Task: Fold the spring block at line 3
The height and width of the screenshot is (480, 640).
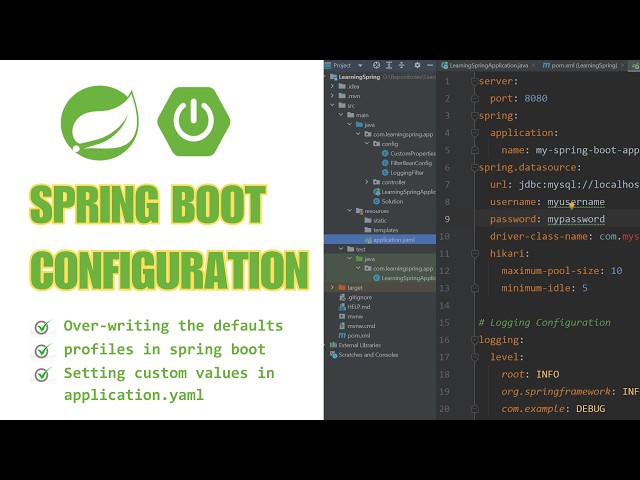Action: [475, 116]
